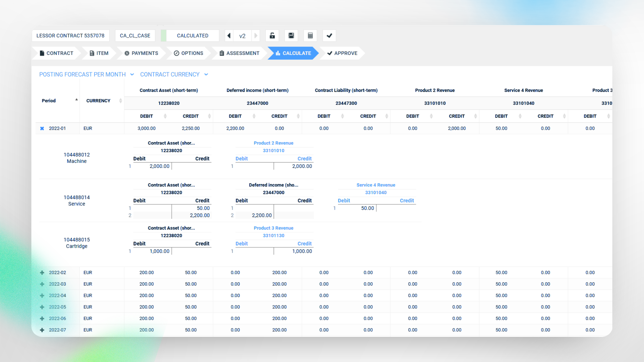Go to the previous version arrow
644x362 pixels.
point(229,36)
